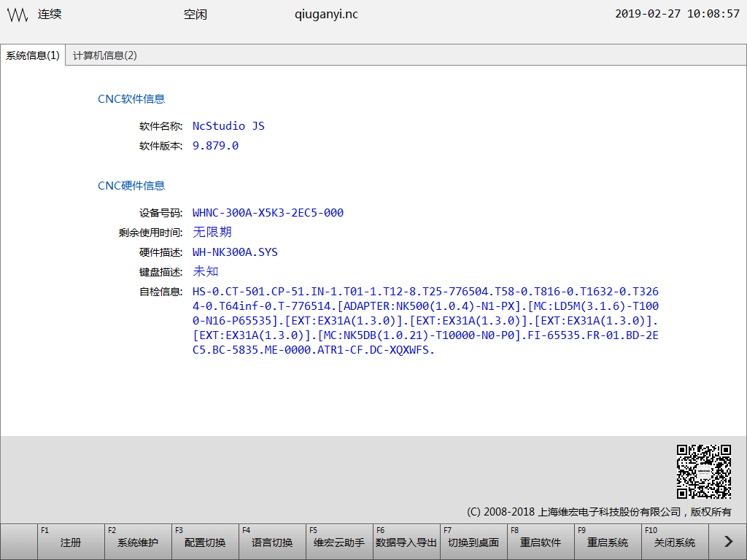Click device number WHNC-300A-X5K3-2EC5-000
The image size is (747, 560).
268,213
